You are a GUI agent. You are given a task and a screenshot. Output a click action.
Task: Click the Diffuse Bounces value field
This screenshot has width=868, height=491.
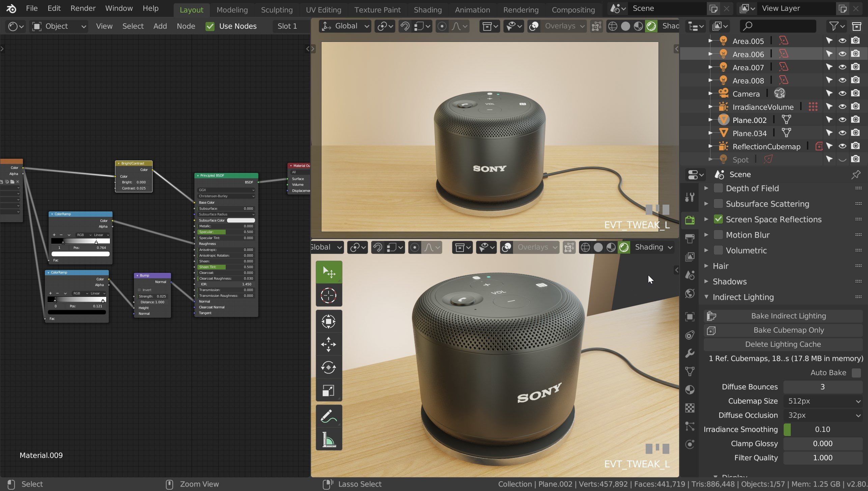tap(823, 387)
